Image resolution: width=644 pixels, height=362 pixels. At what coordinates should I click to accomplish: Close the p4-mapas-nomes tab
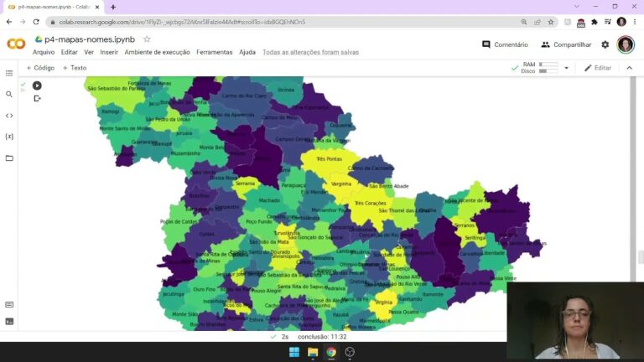tap(97, 7)
